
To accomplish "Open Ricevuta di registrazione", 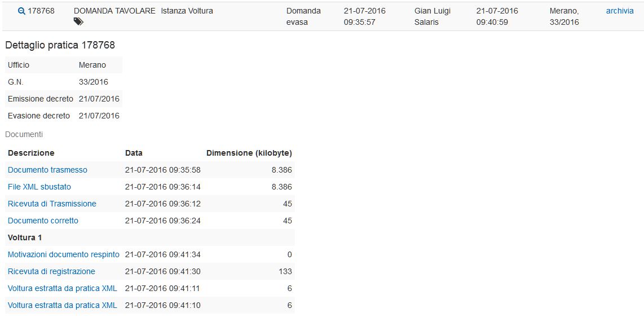I will (x=51, y=271).
